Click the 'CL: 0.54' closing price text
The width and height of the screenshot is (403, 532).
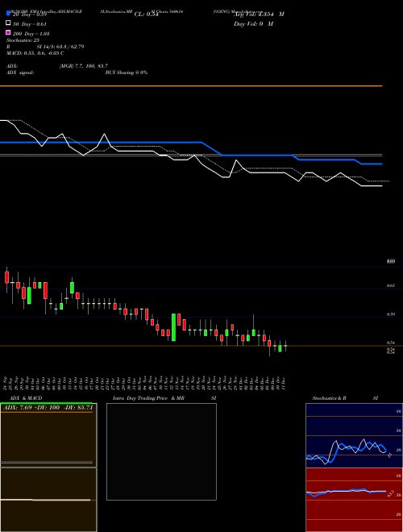[x=146, y=15]
